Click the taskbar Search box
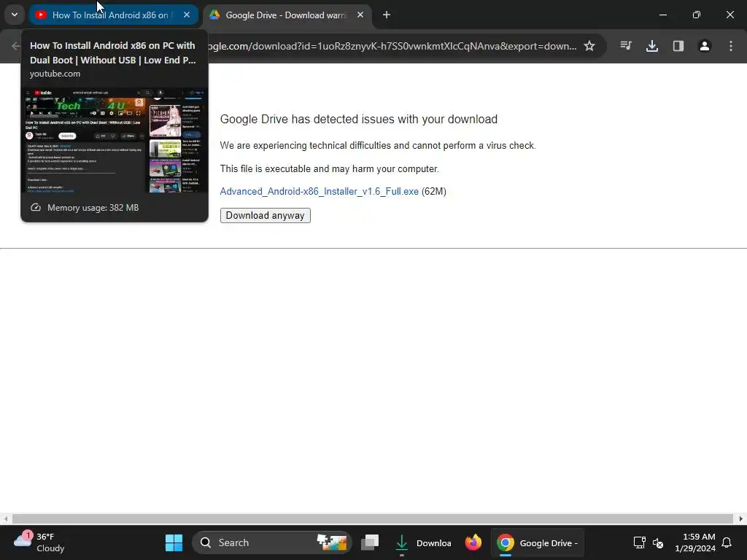Viewport: 747px width, 560px height. [x=272, y=542]
